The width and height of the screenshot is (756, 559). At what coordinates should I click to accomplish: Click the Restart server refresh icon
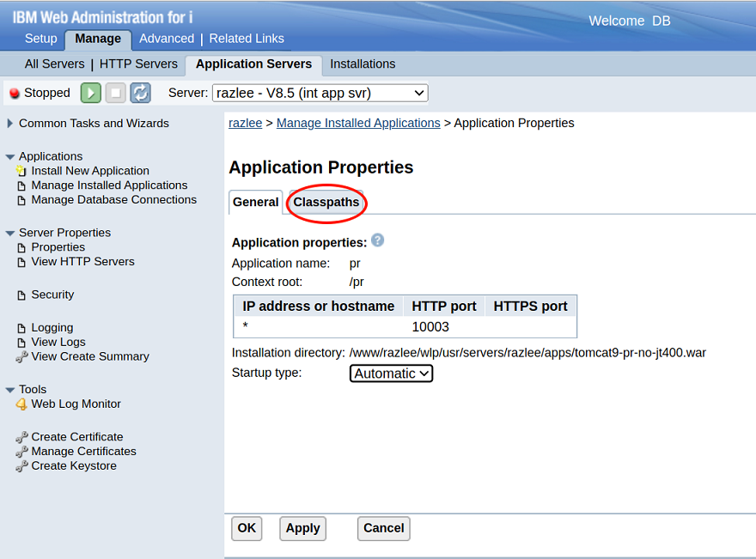click(x=140, y=93)
